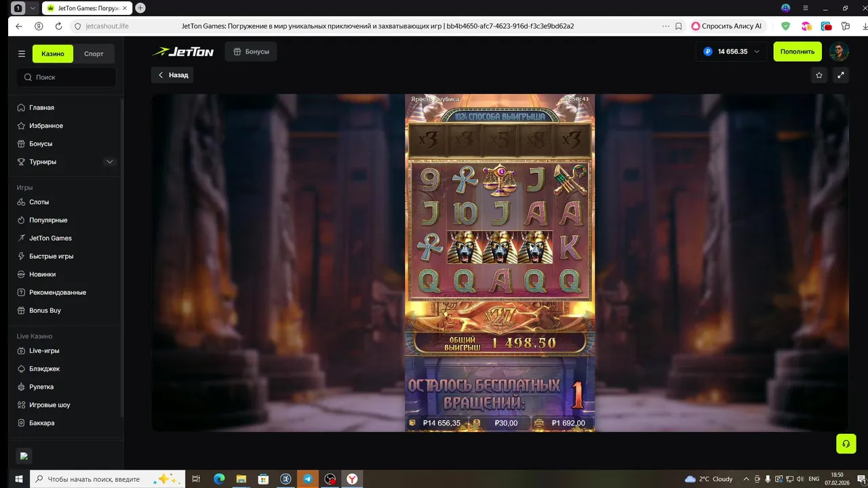Viewport: 868px width, 488px height.
Task: Switch the ENG input language
Action: coord(814,479)
